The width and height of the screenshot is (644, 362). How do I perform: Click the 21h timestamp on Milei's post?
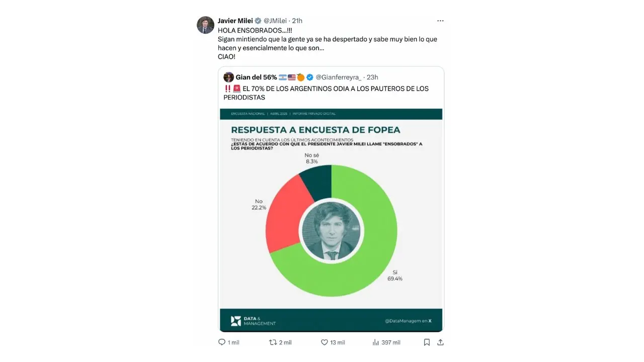click(x=296, y=21)
